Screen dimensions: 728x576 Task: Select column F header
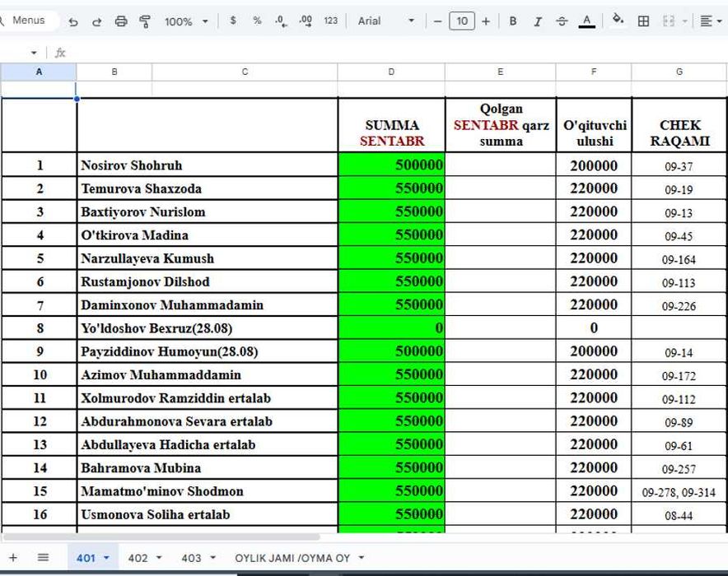tap(594, 72)
